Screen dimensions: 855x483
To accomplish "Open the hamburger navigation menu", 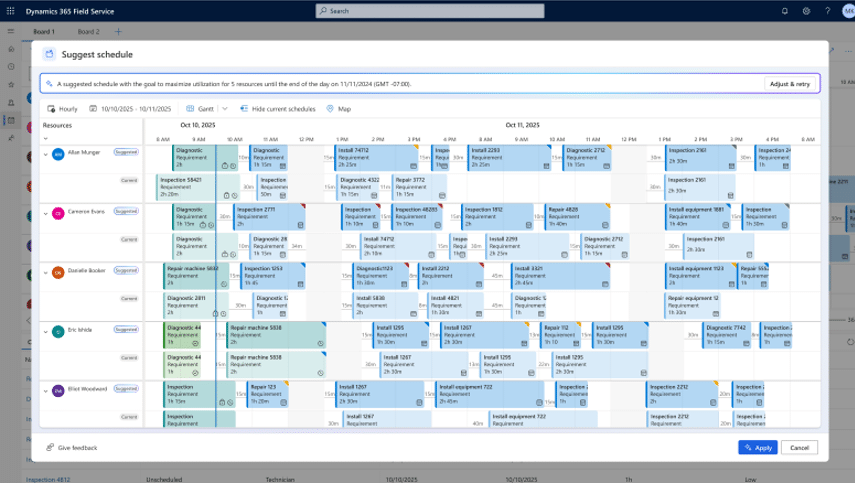I will [11, 31].
